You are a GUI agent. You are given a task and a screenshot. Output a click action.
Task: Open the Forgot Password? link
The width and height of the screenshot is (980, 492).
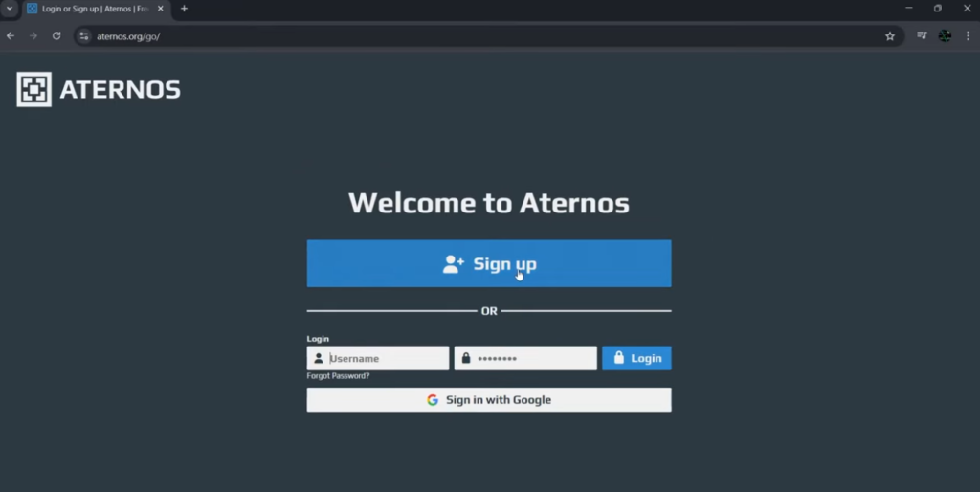tap(338, 376)
